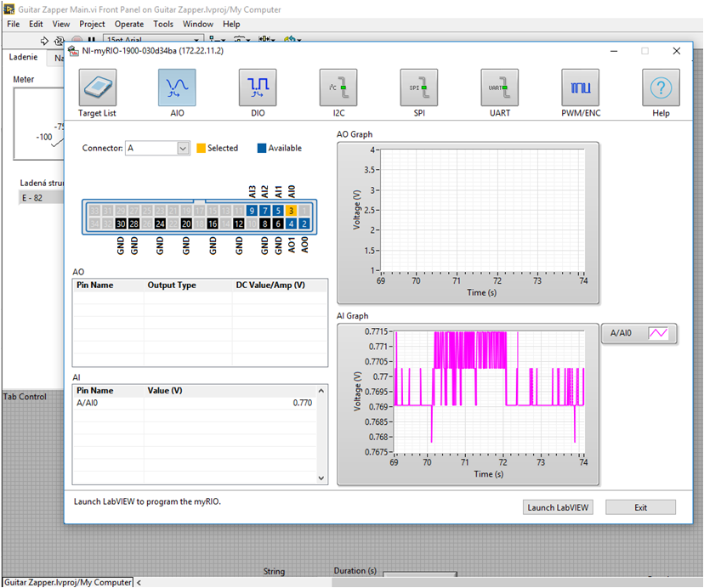Open the View menu

[x=61, y=25]
